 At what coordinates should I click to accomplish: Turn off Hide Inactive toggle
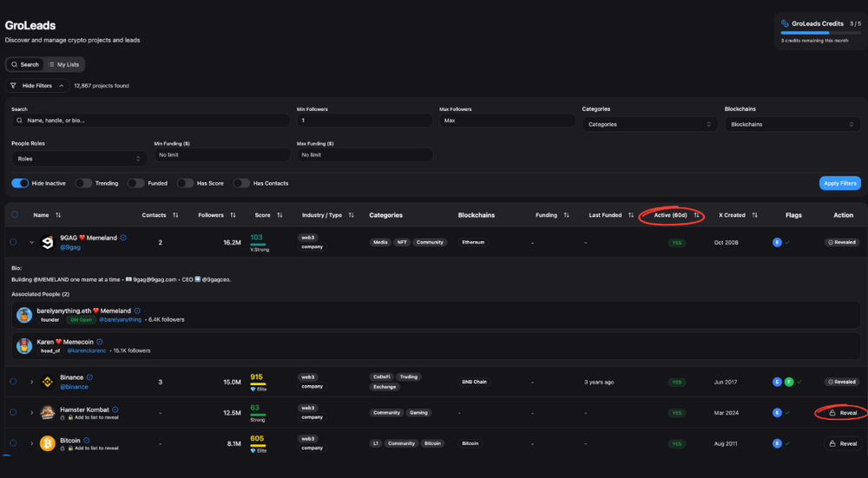tap(20, 183)
